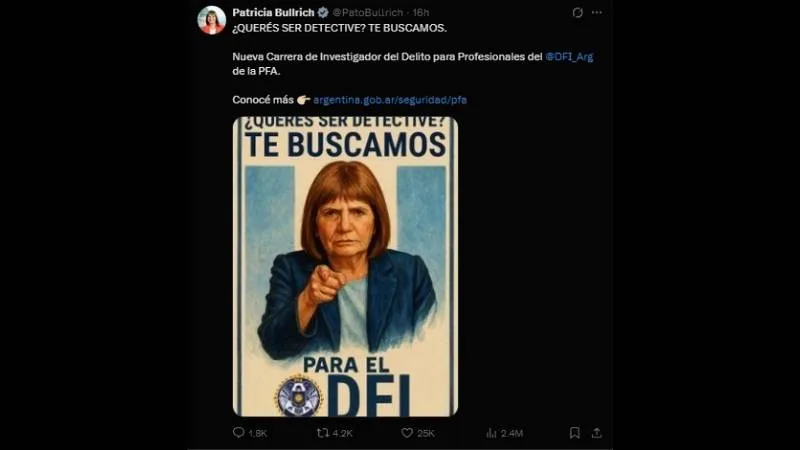Click the 25K likes count
This screenshot has height=450, width=800.
(426, 433)
